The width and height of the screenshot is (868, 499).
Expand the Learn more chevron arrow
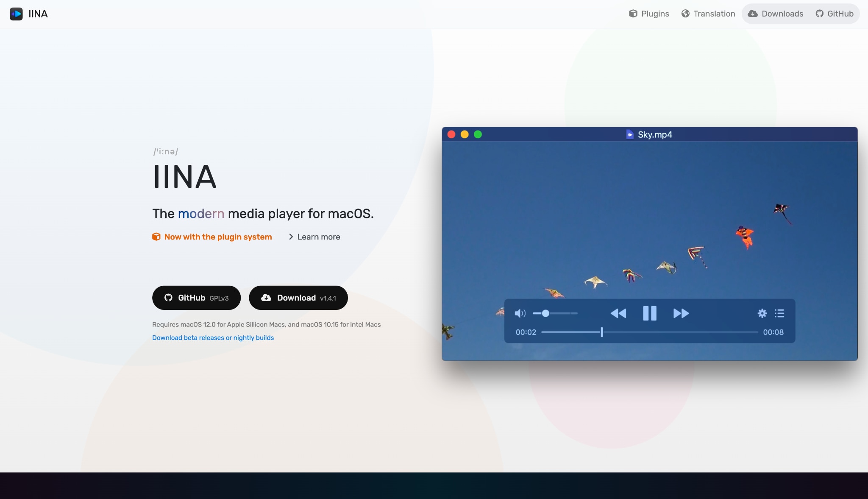291,237
